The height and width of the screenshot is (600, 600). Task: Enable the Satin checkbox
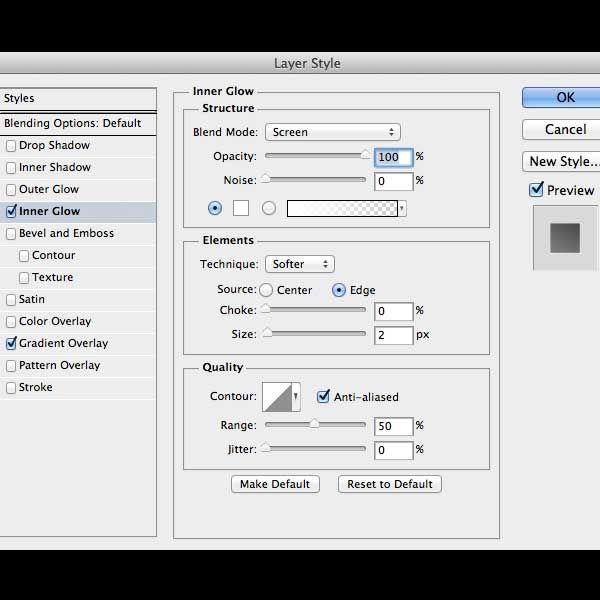pos(11,300)
